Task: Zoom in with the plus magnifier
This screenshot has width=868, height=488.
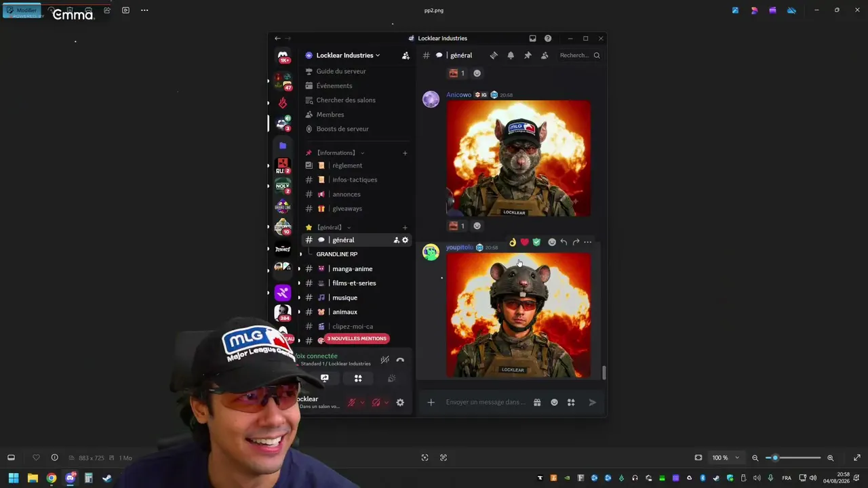Action: point(830,457)
